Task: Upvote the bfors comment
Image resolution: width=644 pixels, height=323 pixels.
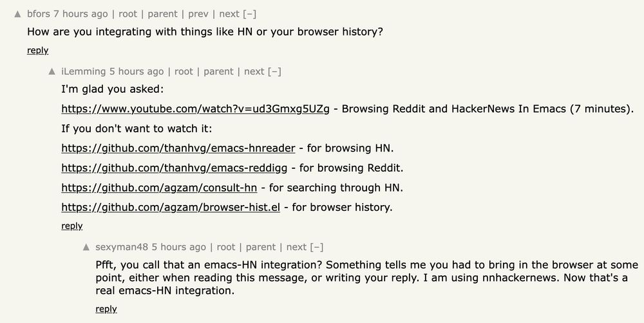Action: pos(17,14)
